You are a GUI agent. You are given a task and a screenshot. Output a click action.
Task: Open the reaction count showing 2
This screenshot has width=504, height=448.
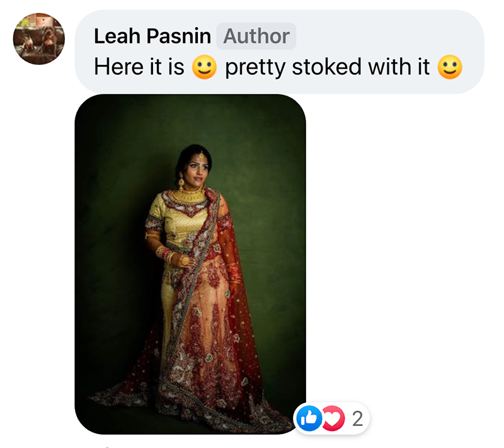click(357, 418)
